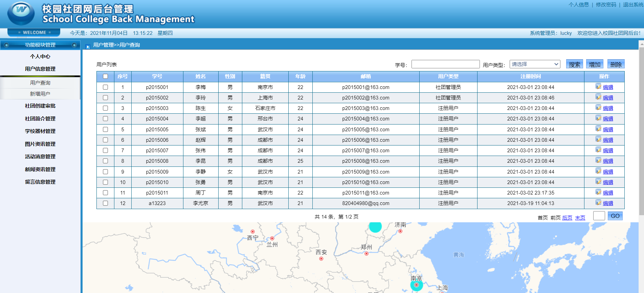
Task: Click the 西安 map marker
Action: [321, 259]
